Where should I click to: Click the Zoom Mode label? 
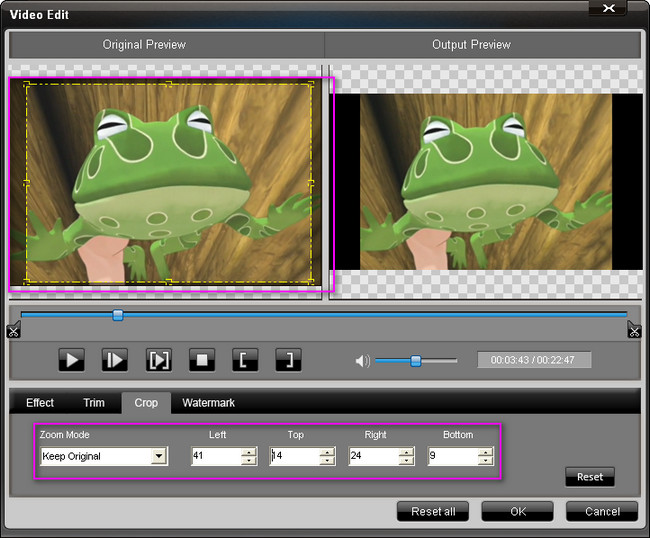click(65, 435)
